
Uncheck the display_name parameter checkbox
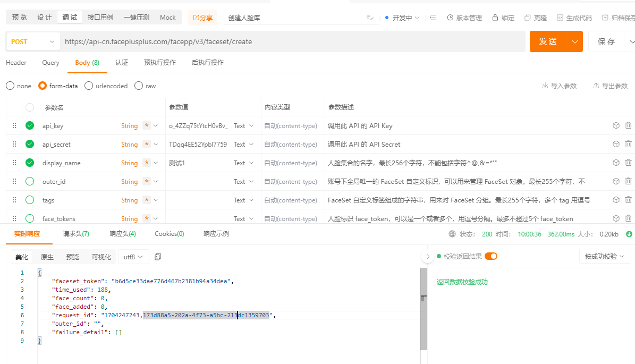pos(30,163)
